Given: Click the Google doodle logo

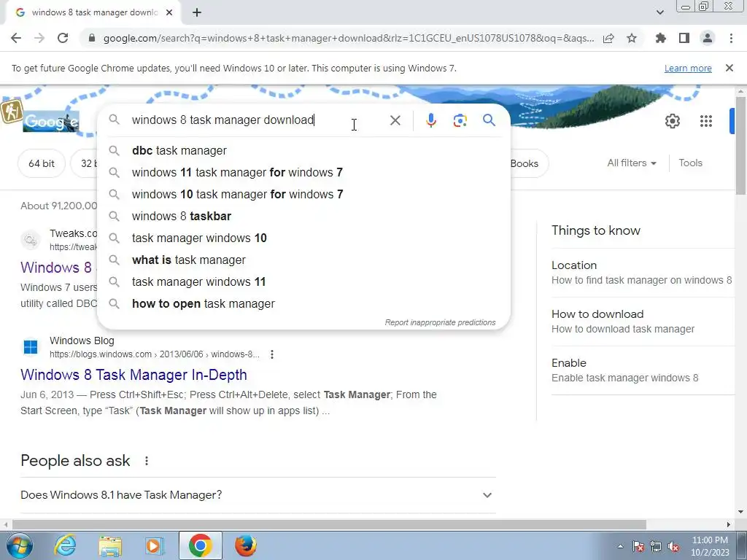Looking at the screenshot, I should pos(50,122).
